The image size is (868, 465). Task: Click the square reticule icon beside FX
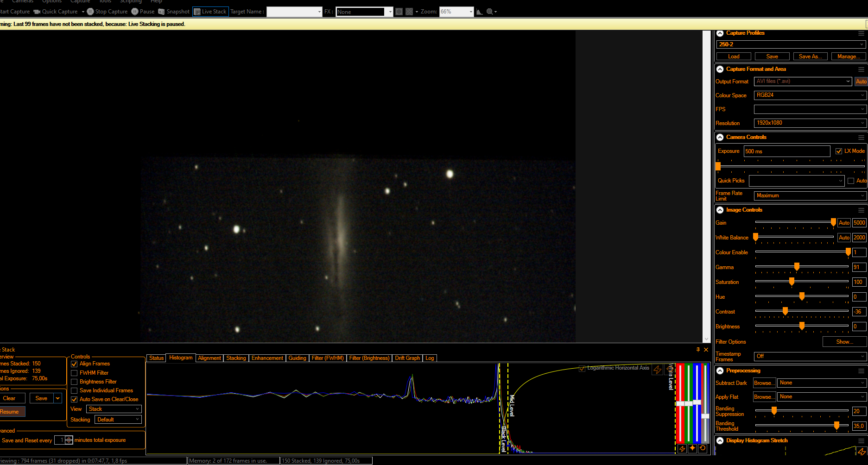(399, 12)
